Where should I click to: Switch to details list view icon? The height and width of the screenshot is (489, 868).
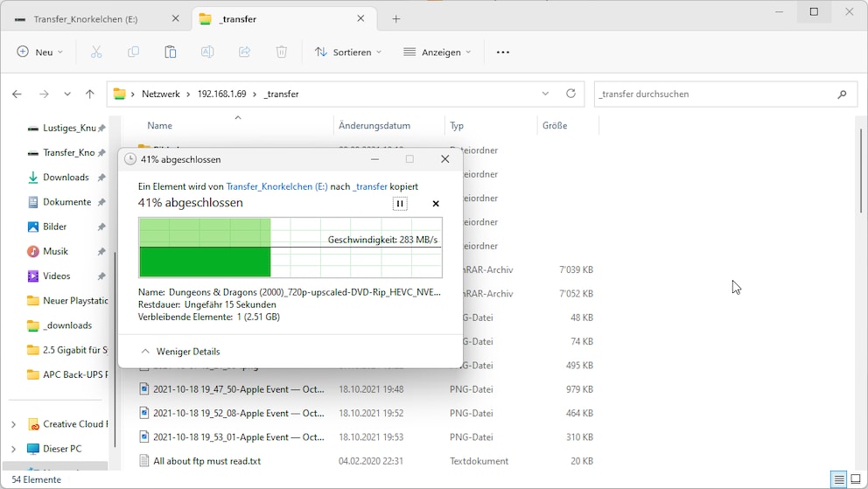click(x=839, y=479)
